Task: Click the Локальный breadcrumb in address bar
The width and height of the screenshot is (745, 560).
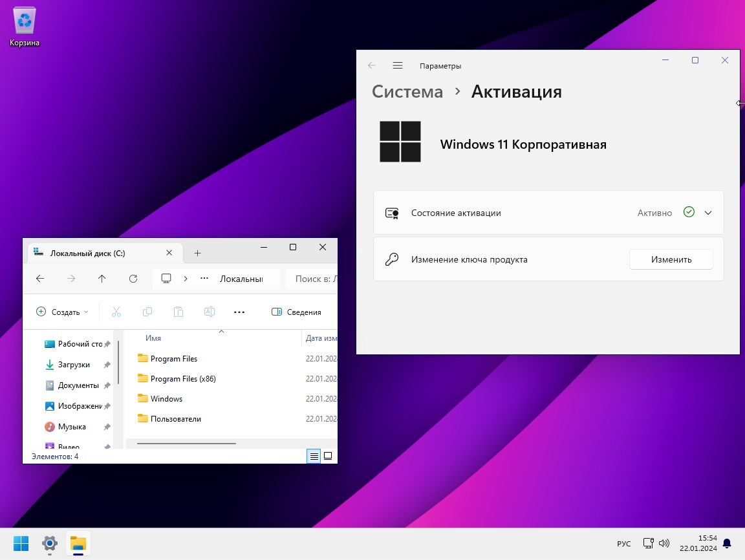Action: [241, 279]
